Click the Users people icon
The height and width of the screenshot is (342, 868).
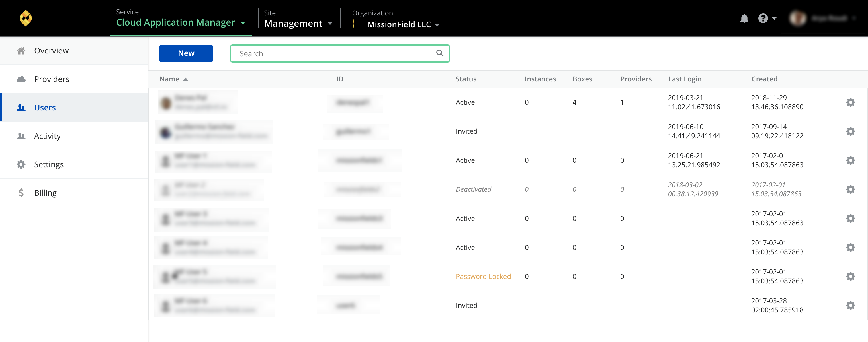click(x=21, y=108)
